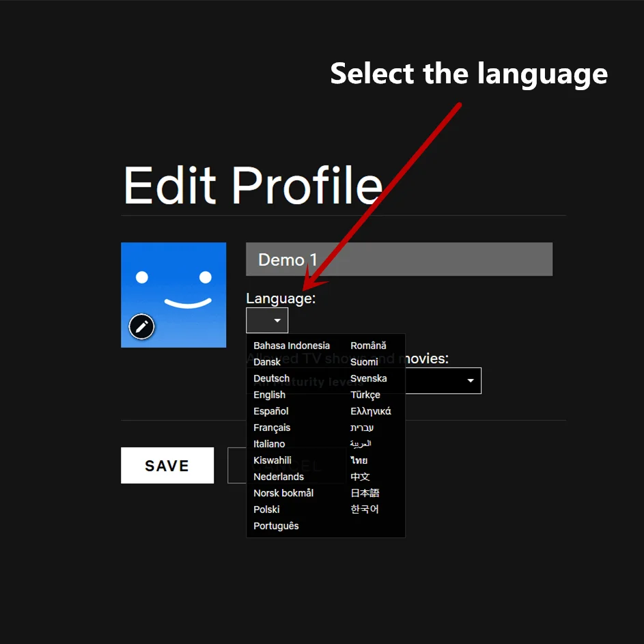This screenshot has width=644, height=644.
Task: Select Italiano language option
Action: 269,444
